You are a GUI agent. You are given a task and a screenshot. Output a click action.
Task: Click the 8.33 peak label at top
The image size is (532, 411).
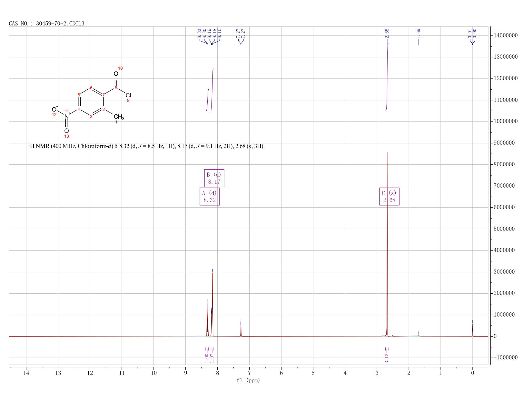pyautogui.click(x=199, y=33)
